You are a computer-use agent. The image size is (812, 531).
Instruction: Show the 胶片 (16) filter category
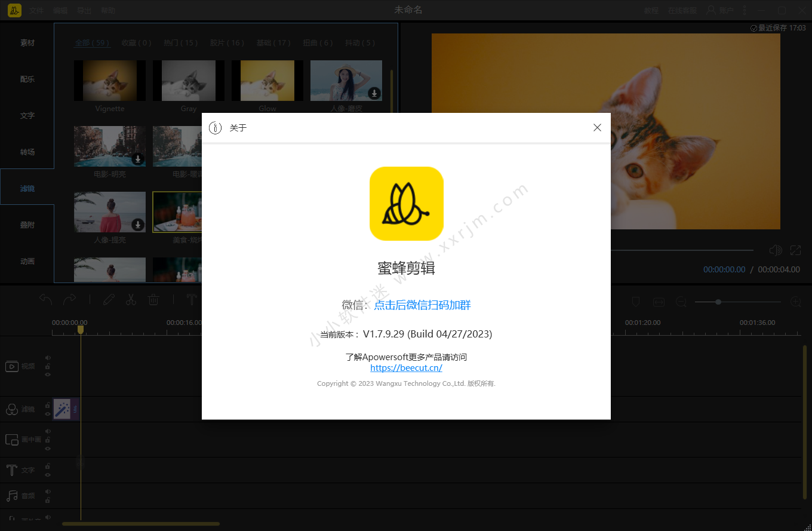(x=227, y=43)
